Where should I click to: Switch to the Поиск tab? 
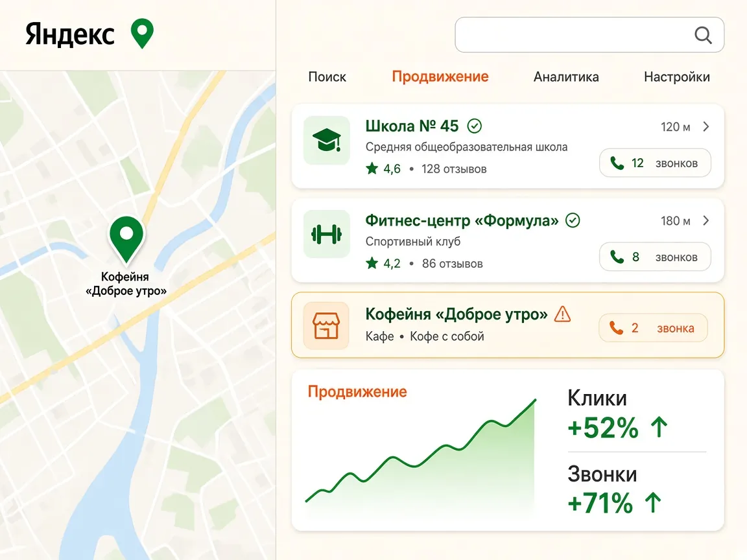(x=327, y=76)
